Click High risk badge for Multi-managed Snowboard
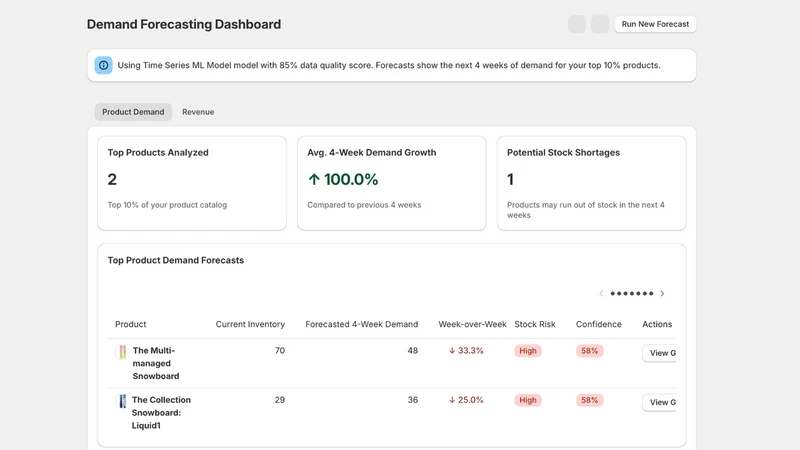The height and width of the screenshot is (450, 800). (x=528, y=351)
